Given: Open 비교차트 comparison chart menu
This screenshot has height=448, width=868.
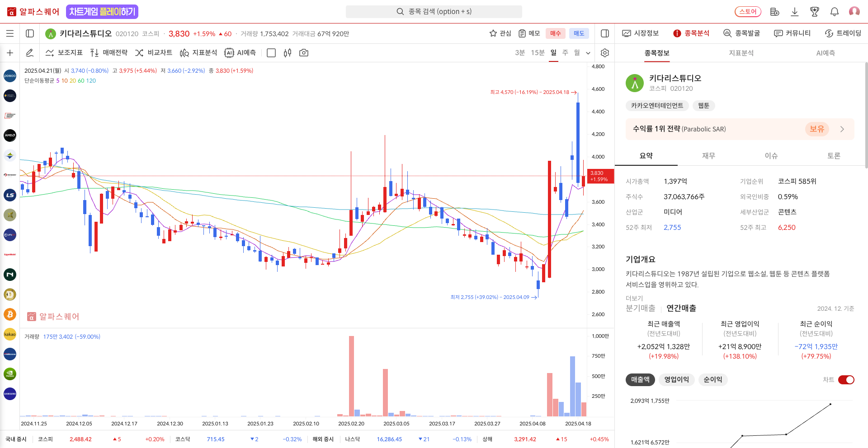Looking at the screenshot, I should click(x=154, y=53).
